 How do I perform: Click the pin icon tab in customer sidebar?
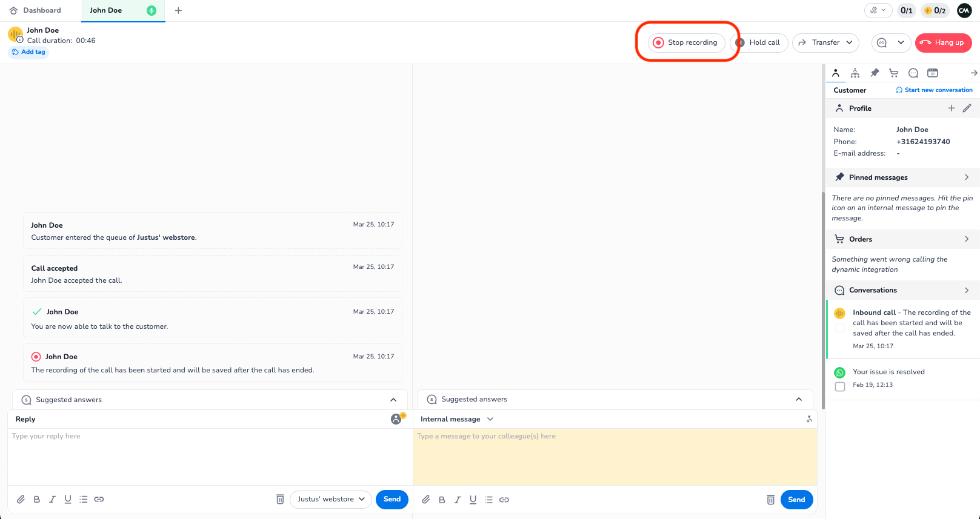(874, 73)
